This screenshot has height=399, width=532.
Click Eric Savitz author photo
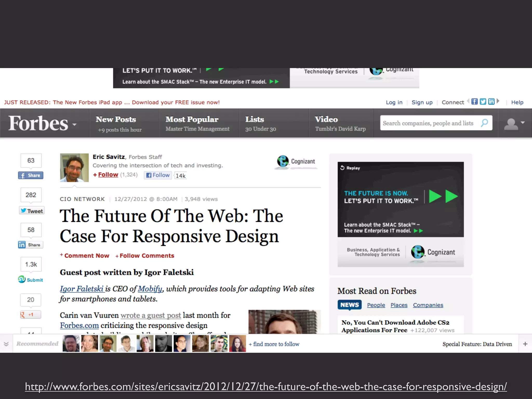(74, 168)
